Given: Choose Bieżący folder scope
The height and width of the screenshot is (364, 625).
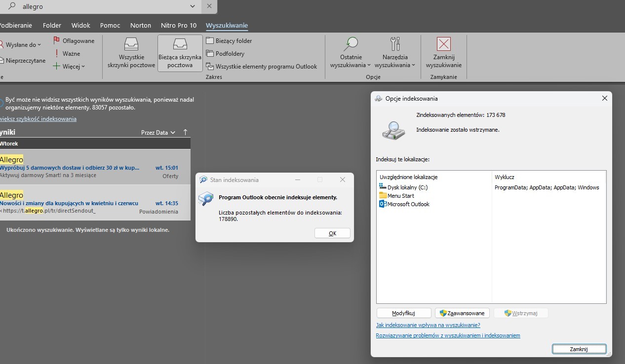Looking at the screenshot, I should click(229, 41).
